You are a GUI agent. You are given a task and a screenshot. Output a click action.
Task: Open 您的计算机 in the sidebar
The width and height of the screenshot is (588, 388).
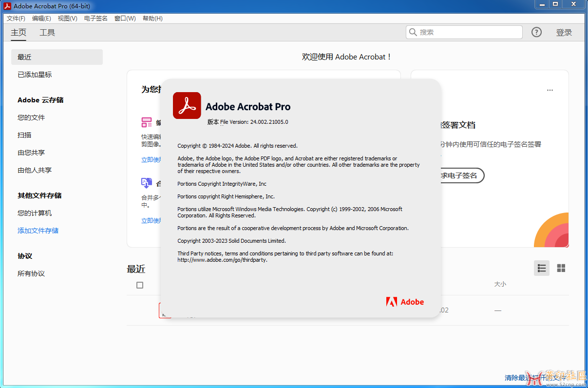[x=35, y=213]
